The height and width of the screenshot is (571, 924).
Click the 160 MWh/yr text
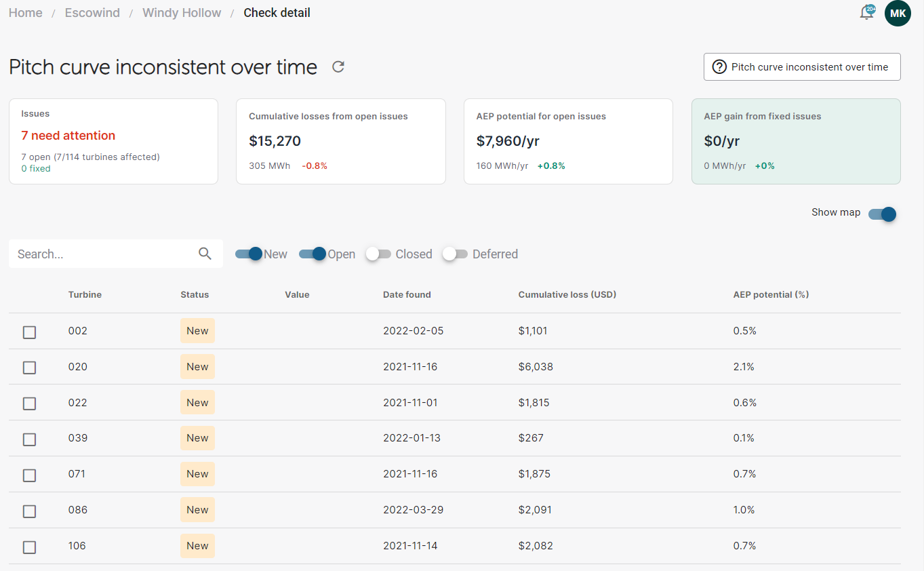click(502, 166)
